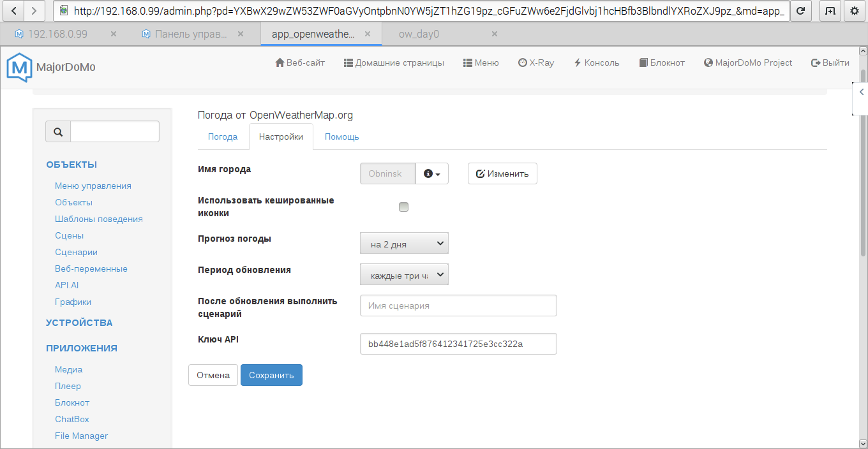Image resolution: width=868 pixels, height=449 pixels.
Task: Expand the ОБЪЕКТЫ sidebar section
Action: [71, 165]
